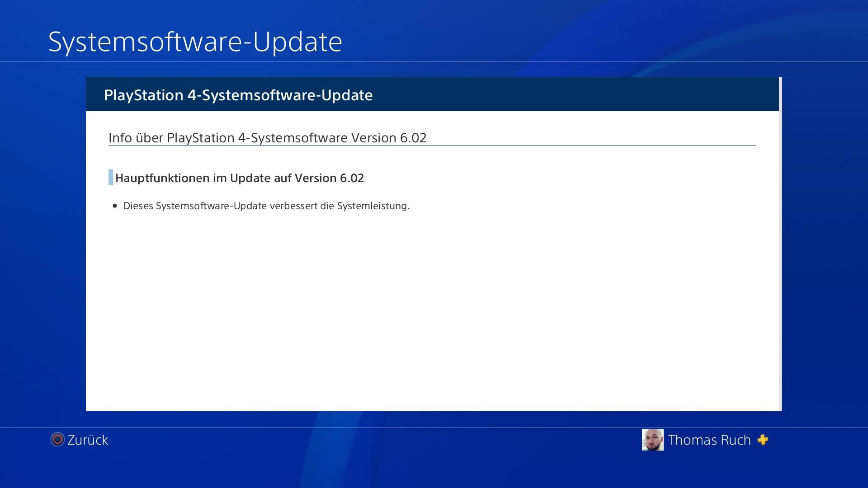
Task: Click the text about verbessert die Systemleistung
Action: tap(267, 206)
